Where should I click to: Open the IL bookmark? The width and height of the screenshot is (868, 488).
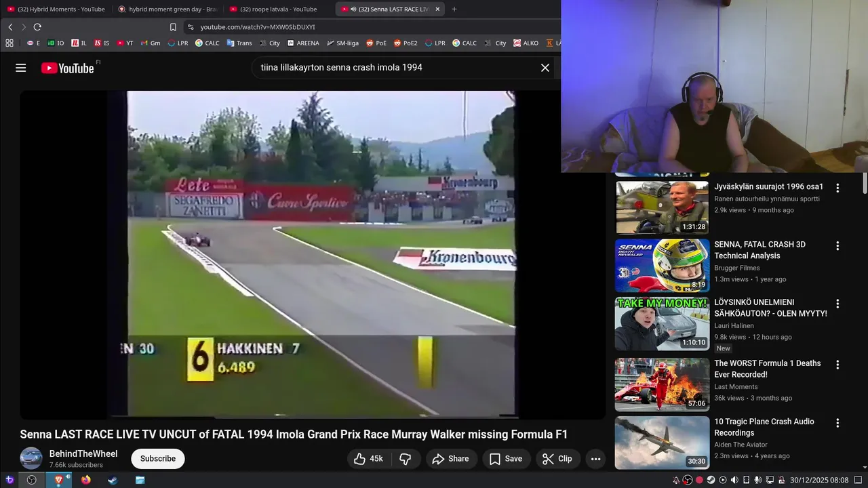79,43
